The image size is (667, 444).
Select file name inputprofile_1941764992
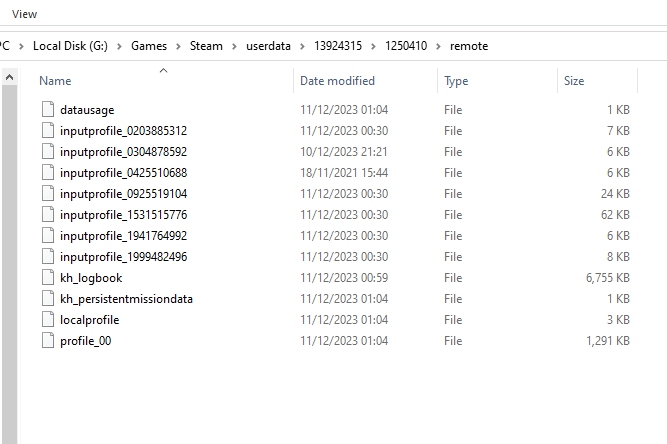coord(123,236)
